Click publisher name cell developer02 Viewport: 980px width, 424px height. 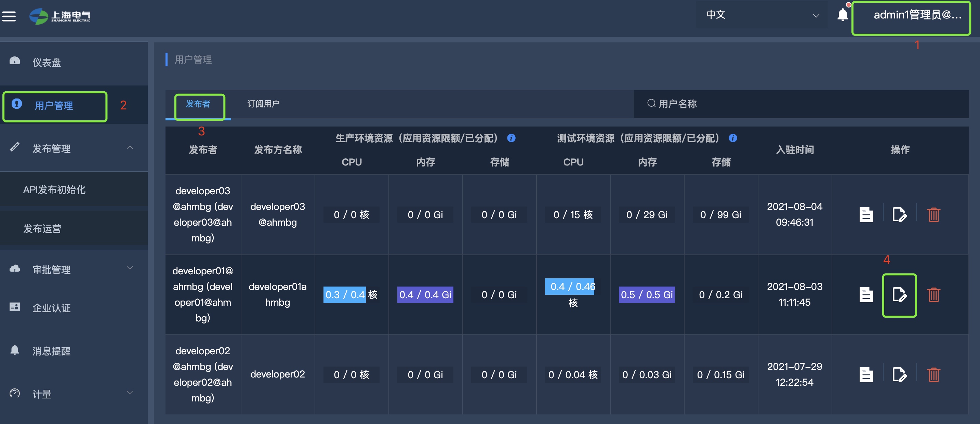277,374
